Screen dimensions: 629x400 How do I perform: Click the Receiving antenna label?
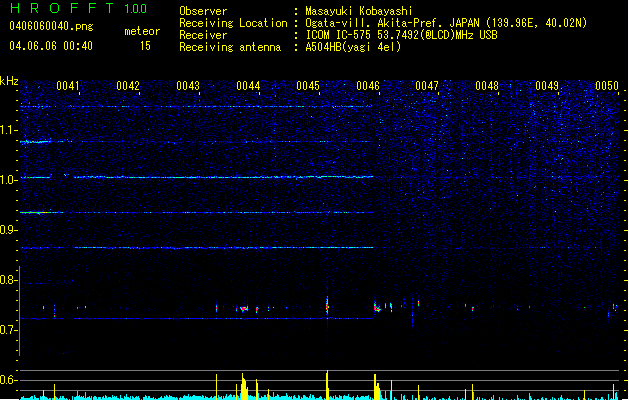[x=230, y=47]
